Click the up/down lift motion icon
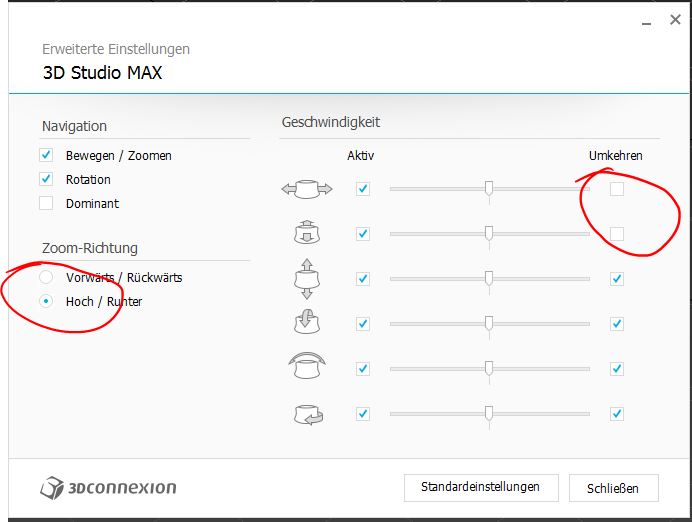692x522 pixels. pos(307,279)
